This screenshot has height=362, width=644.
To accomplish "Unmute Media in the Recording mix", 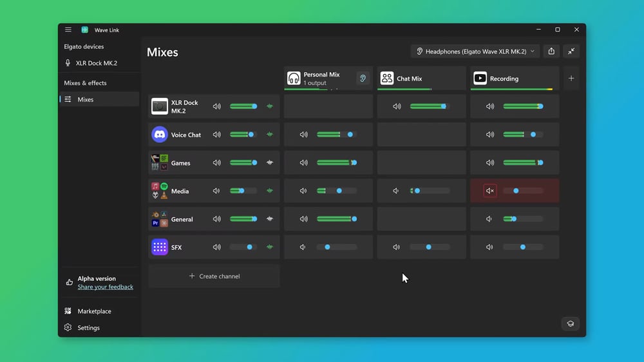I will click(490, 191).
